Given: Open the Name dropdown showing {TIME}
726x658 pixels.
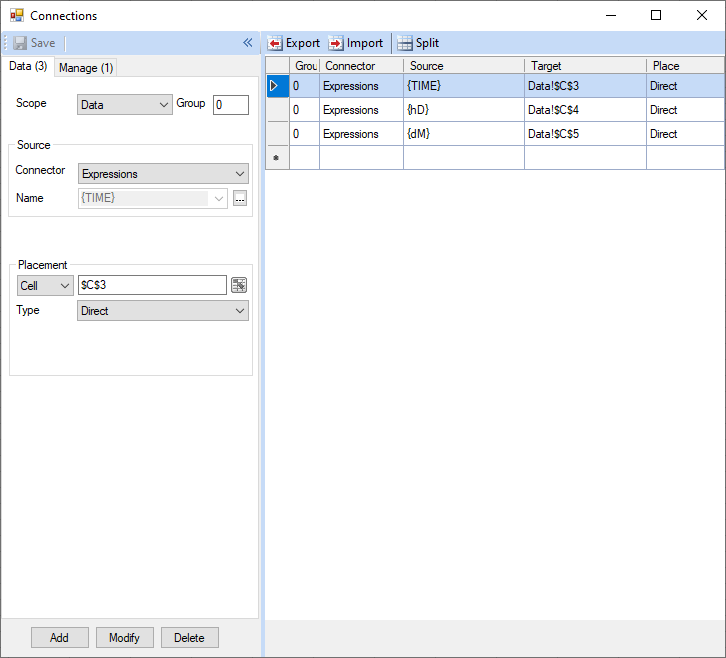Looking at the screenshot, I should 153,199.
